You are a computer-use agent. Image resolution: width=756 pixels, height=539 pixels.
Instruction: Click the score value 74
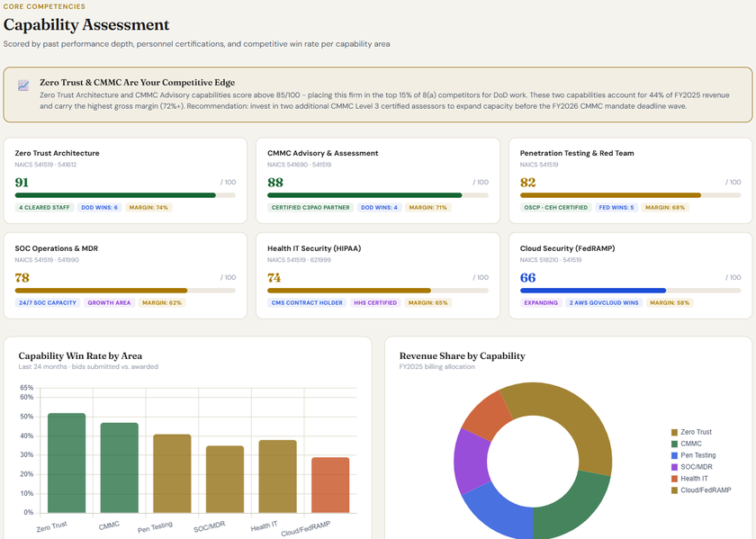tap(274, 278)
